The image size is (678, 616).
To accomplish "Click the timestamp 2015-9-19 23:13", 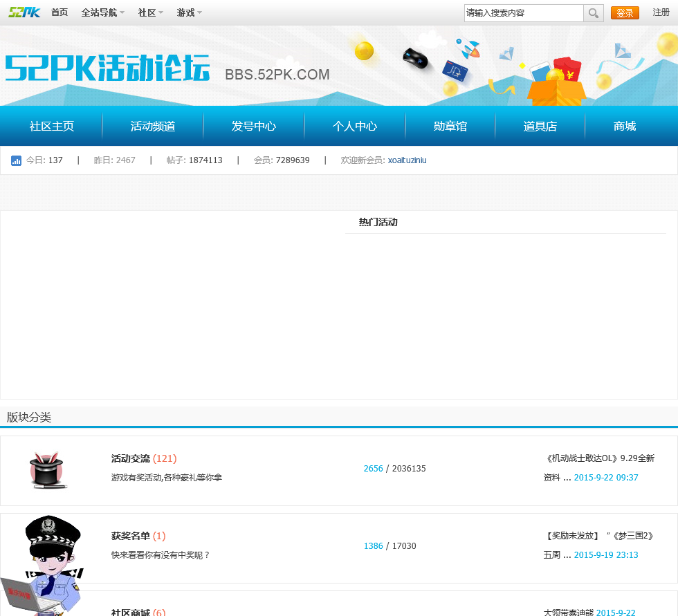I will (x=606, y=555).
